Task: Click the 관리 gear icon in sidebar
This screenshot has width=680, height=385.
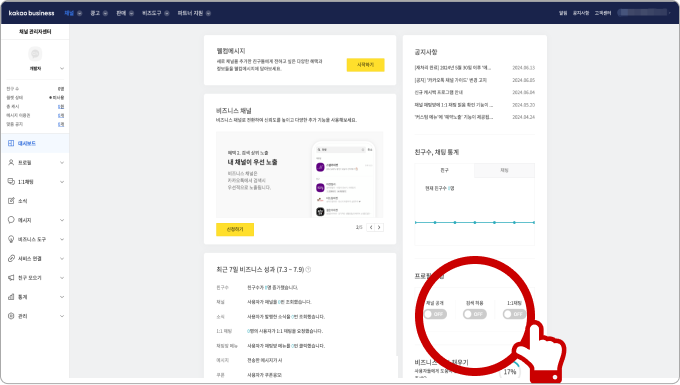Action: [11, 316]
